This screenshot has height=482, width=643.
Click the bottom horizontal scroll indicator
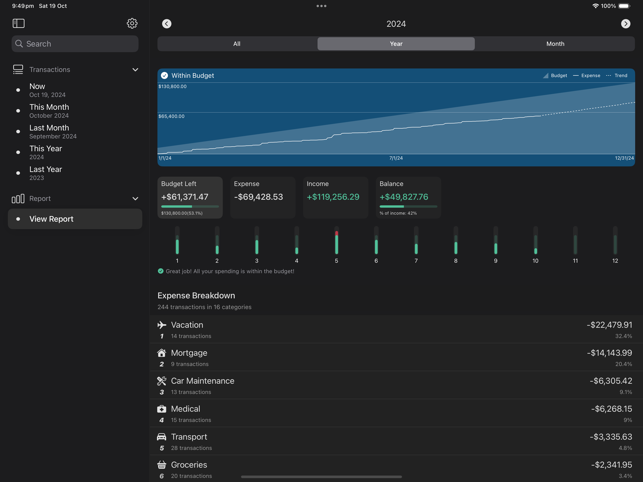[x=322, y=477]
